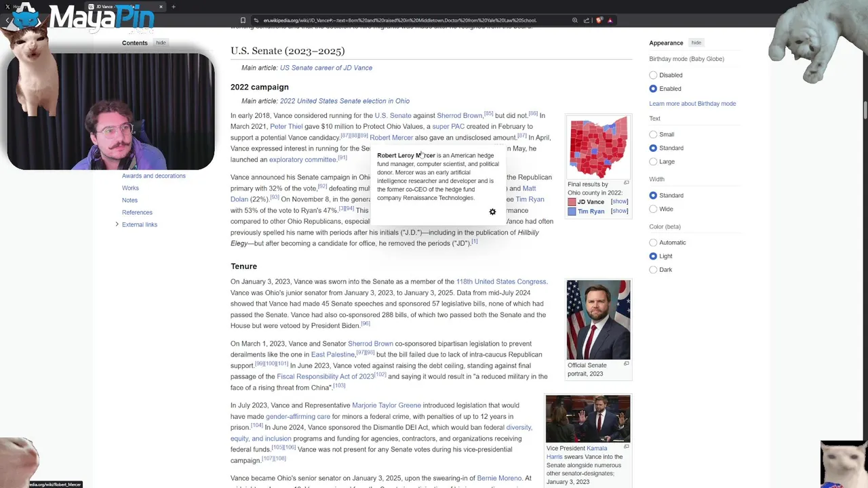Set color mode to Dark
This screenshot has height=488, width=868.
coord(653,270)
